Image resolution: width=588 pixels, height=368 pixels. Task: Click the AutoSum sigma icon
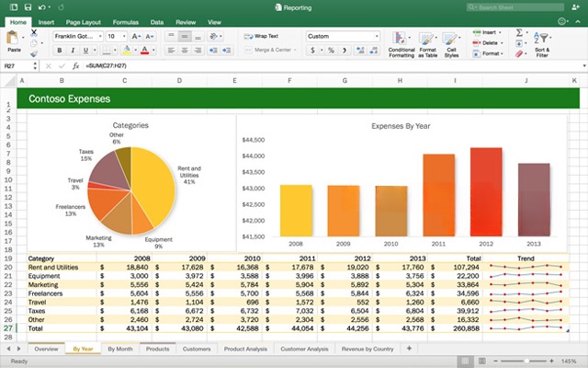[x=519, y=33]
